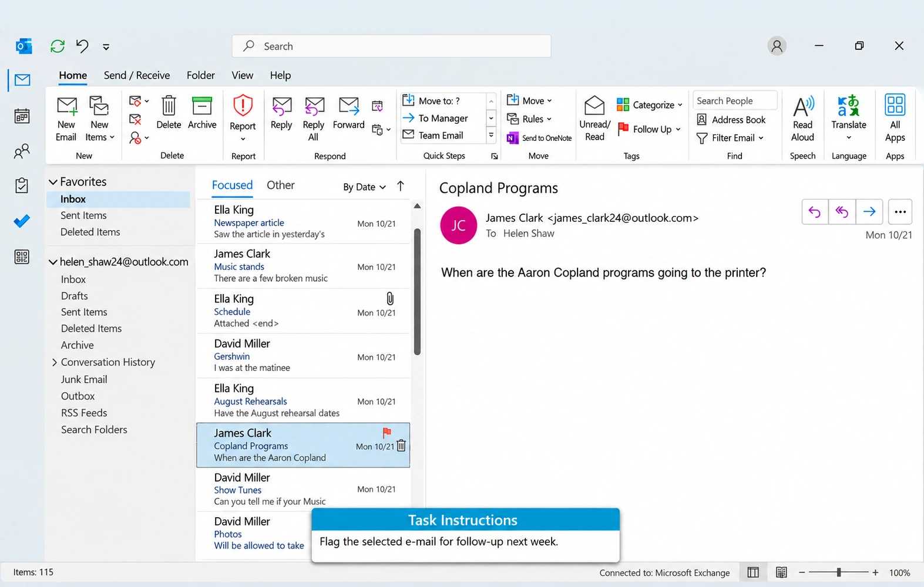Screen dimensions: 924x587
Task: Switch to the Other inbox tab
Action: point(281,185)
